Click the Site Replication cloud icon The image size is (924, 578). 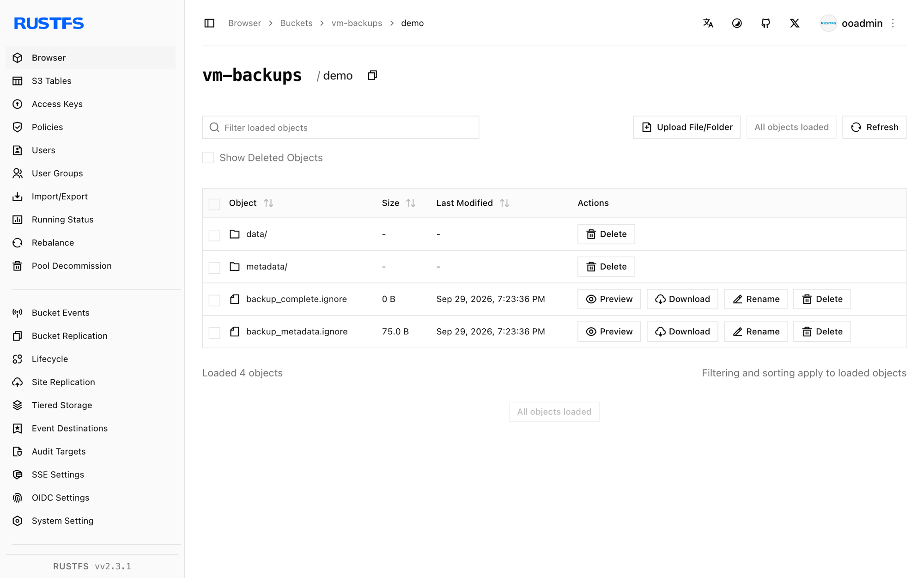(x=18, y=382)
